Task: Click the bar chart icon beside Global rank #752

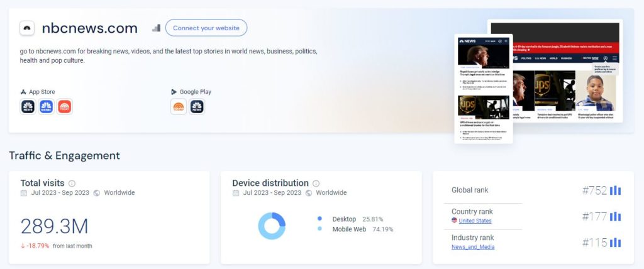Action: (x=615, y=190)
